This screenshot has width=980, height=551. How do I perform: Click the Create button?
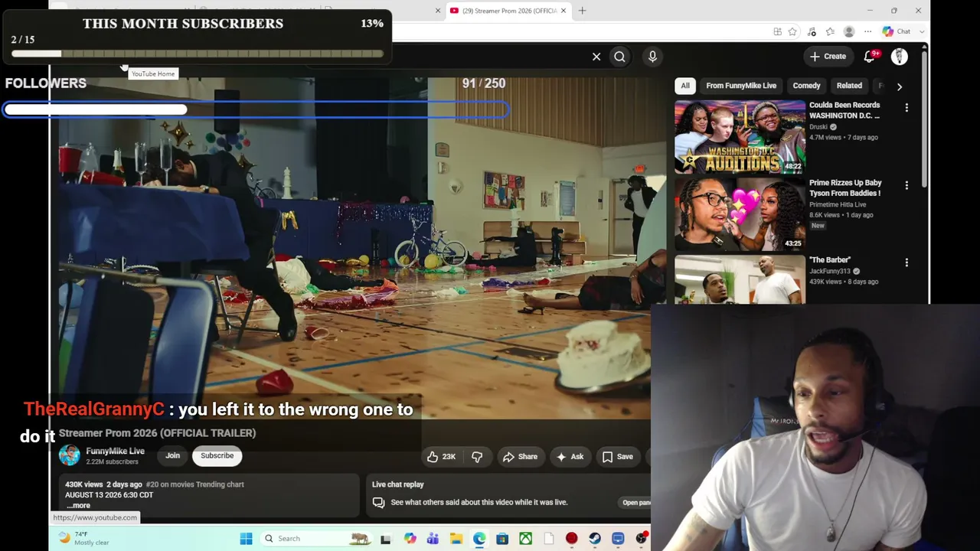(828, 56)
